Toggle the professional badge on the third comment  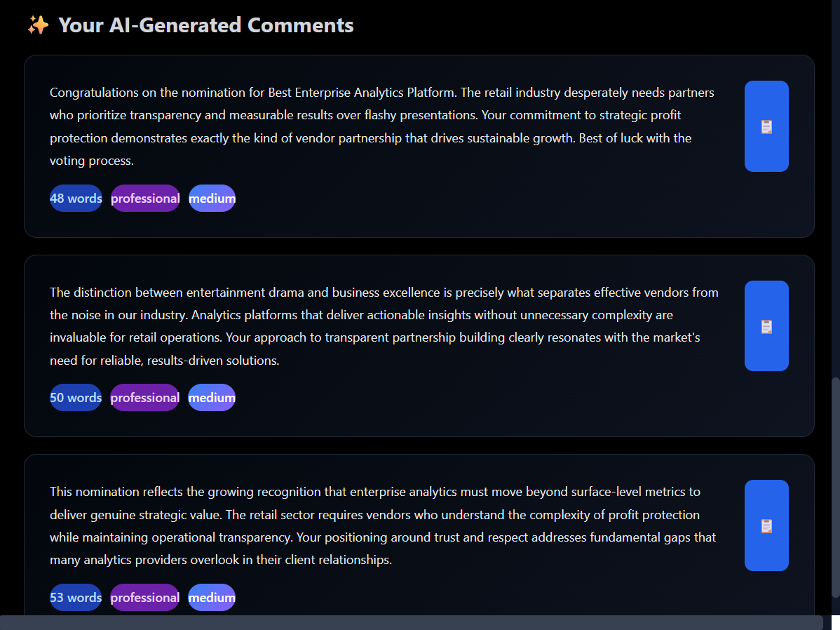coord(144,597)
